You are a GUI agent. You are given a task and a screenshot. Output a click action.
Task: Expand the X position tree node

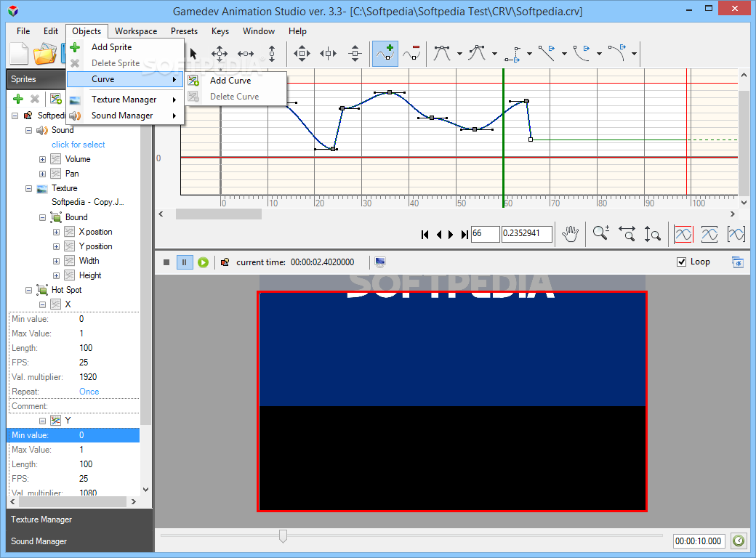pos(57,232)
